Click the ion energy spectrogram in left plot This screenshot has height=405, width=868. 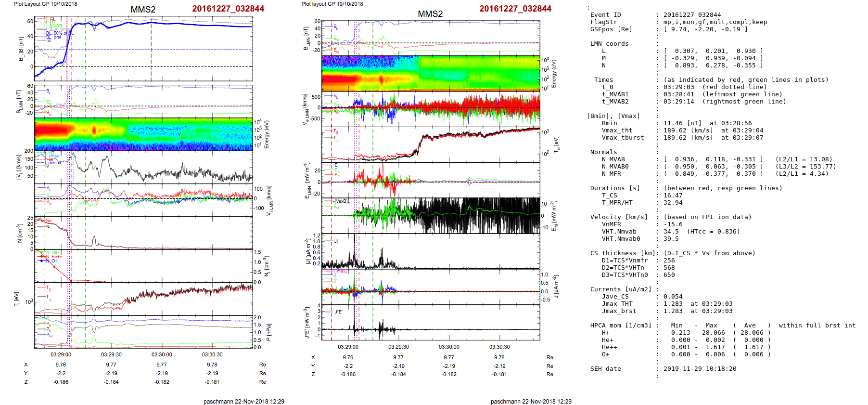coord(143,134)
